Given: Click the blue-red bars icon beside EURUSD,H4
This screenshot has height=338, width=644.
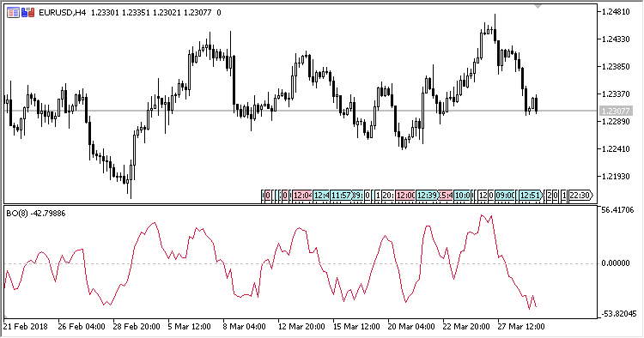Looking at the screenshot, I should pyautogui.click(x=27, y=13).
